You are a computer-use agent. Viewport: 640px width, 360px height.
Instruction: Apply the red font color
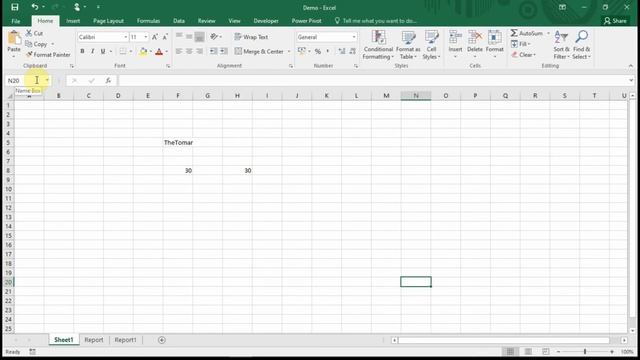[x=159, y=51]
